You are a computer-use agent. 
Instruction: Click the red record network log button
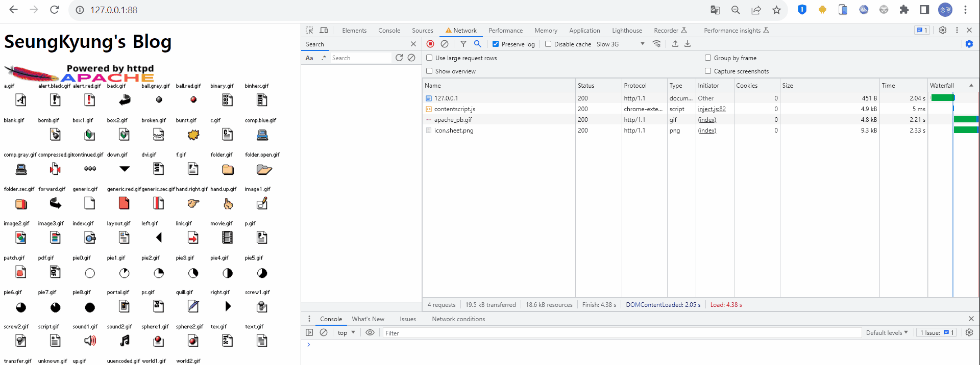pos(430,44)
